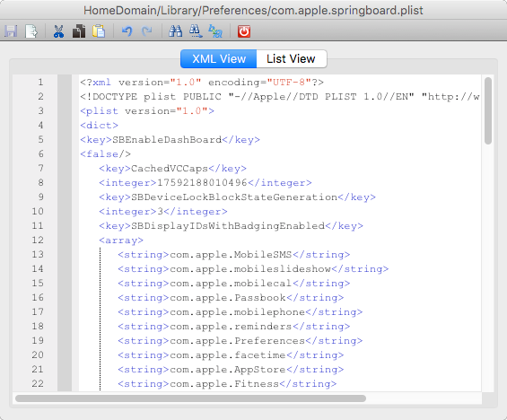This screenshot has height=420, width=507.
Task: Click line number 1 in gutter
Action: pos(40,83)
